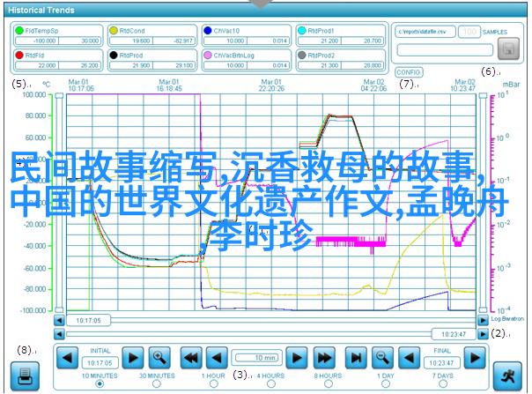Click the save data file floppy icon

click(x=508, y=48)
